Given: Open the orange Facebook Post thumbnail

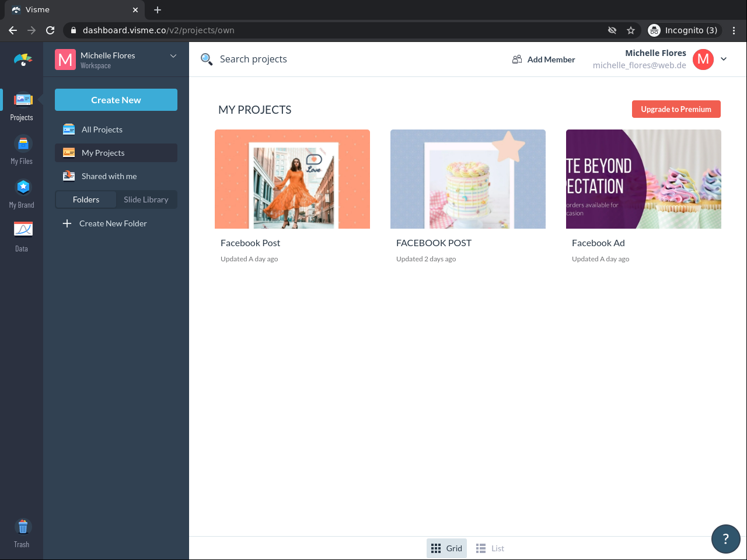Looking at the screenshot, I should pos(292,179).
